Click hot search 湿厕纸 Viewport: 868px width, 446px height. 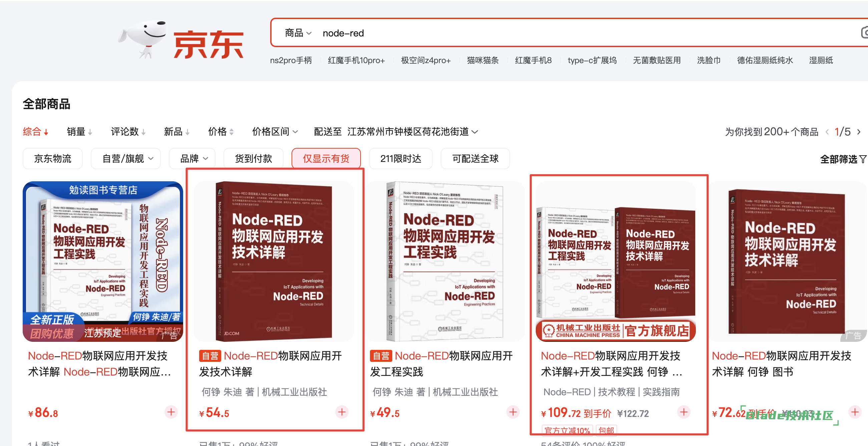821,60
